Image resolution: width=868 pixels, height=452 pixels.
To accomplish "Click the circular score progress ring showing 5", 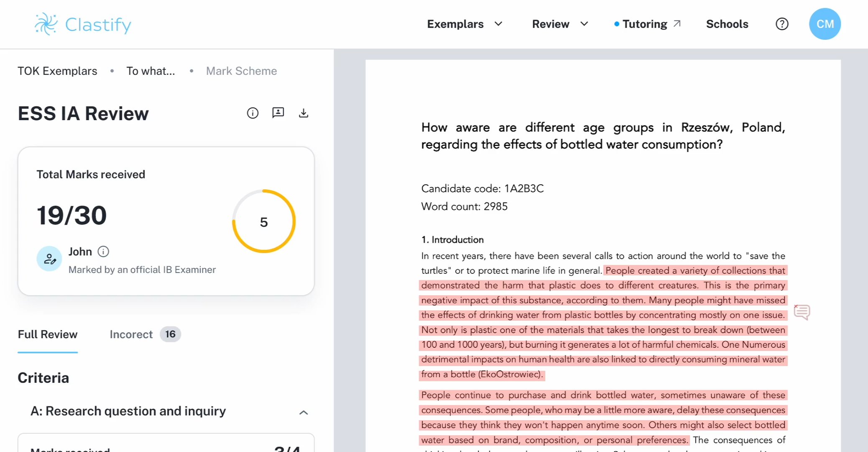I will 263,221.
